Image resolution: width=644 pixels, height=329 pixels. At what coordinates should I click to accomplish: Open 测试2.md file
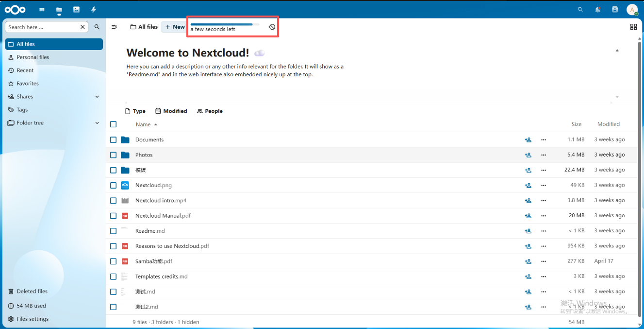(147, 307)
